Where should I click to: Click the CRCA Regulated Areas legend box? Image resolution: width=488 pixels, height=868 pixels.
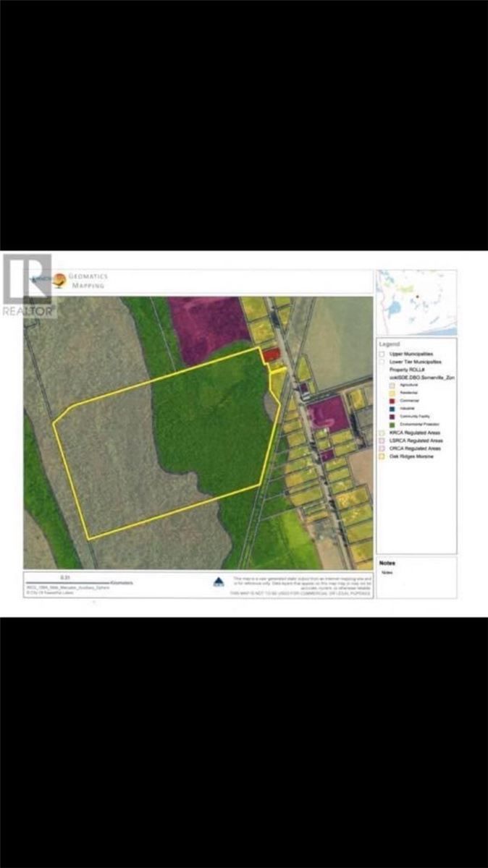tap(382, 448)
